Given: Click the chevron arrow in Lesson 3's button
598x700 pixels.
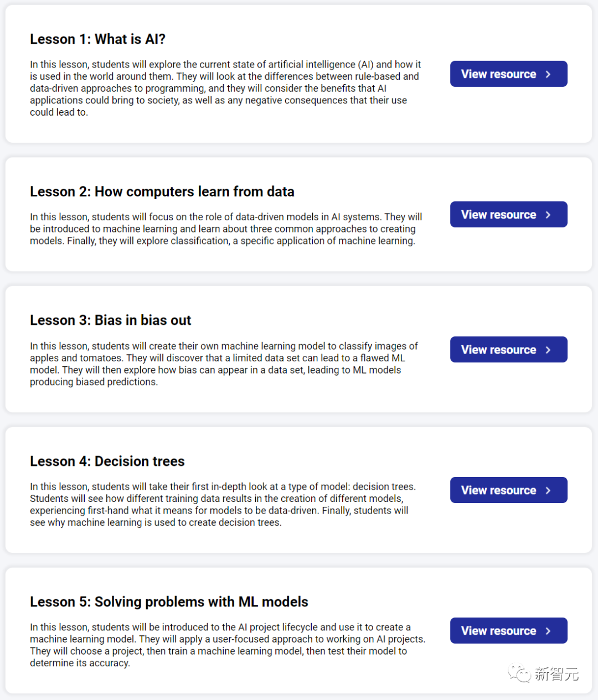Looking at the screenshot, I should pyautogui.click(x=548, y=350).
